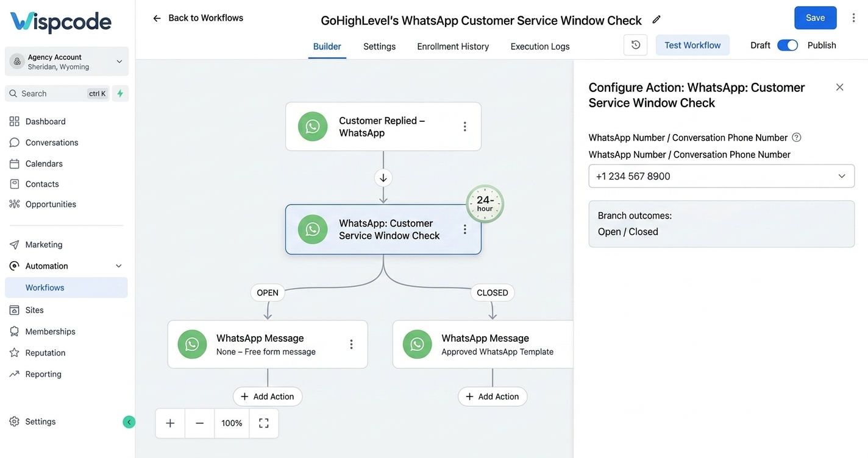This screenshot has width=868, height=458.
Task: Click the Marketing paper plane icon
Action: 15,244
